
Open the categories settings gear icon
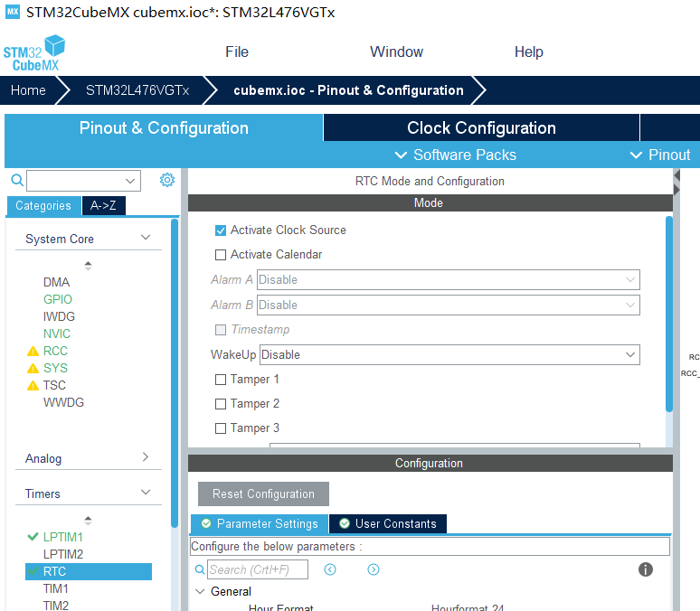pyautogui.click(x=167, y=180)
